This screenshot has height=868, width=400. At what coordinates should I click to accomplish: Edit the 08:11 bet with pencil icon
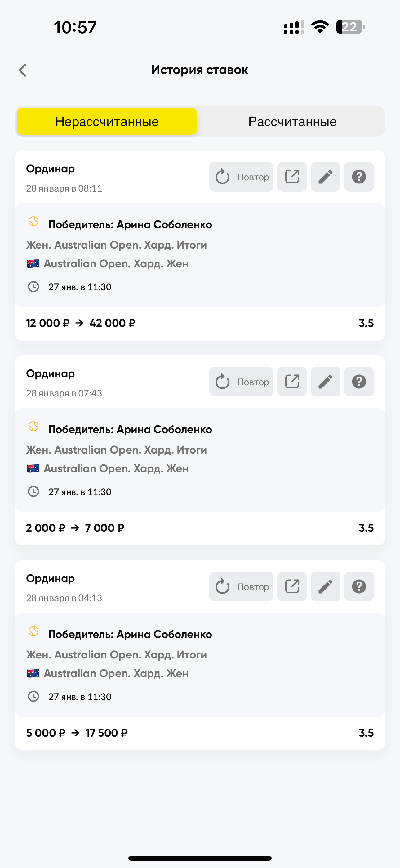325,177
